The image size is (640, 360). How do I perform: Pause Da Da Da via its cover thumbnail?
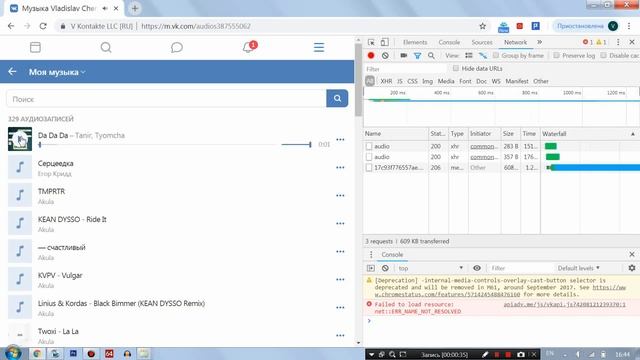coord(20,139)
